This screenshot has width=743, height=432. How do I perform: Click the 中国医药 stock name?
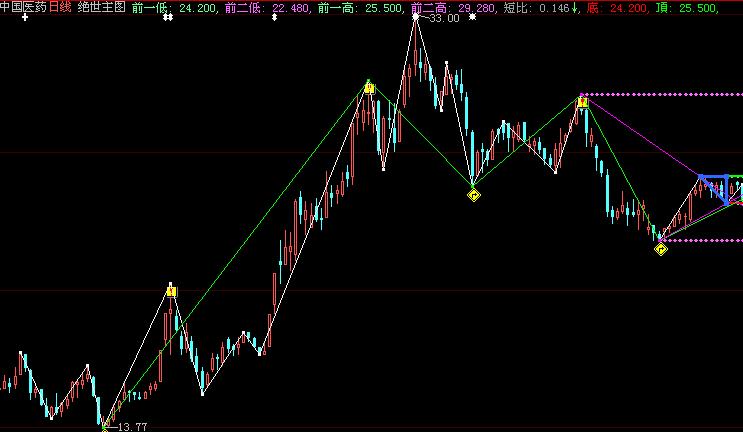click(x=23, y=7)
